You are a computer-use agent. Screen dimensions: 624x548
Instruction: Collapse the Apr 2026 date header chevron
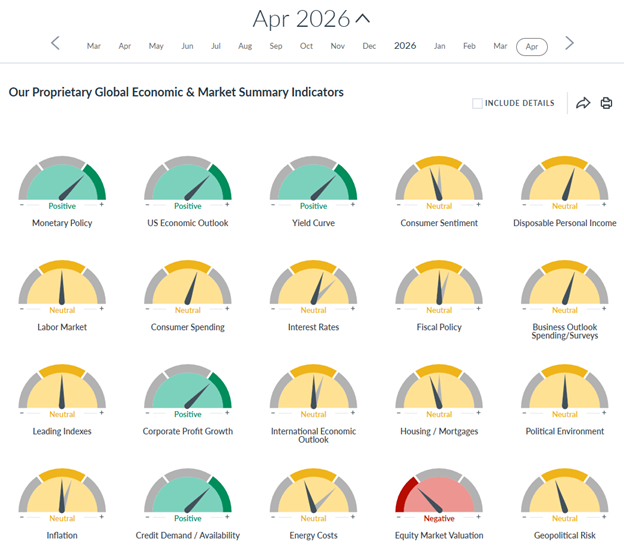click(x=363, y=19)
